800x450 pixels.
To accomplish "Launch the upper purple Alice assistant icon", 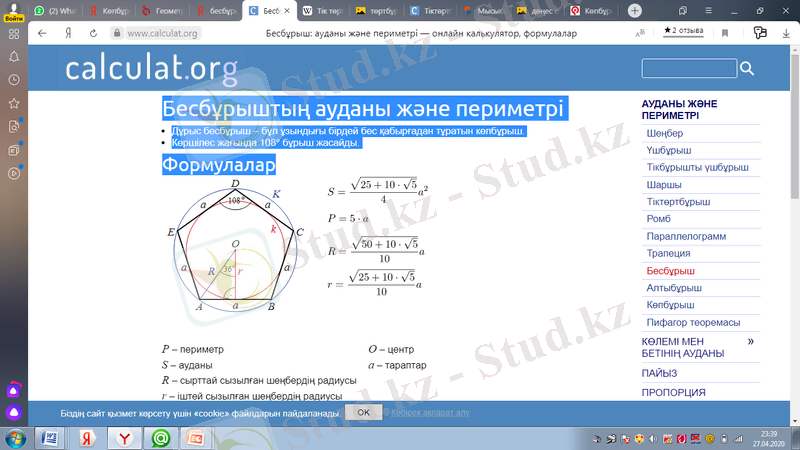I will [14, 390].
